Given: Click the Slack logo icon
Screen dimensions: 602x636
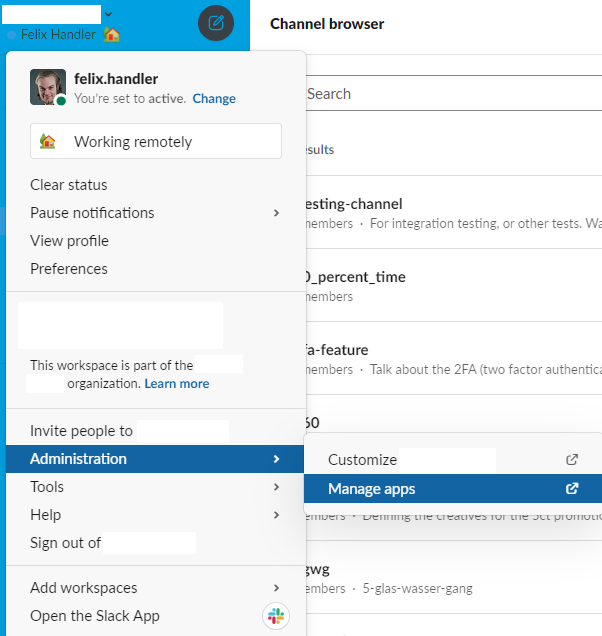Looking at the screenshot, I should coord(276,616).
